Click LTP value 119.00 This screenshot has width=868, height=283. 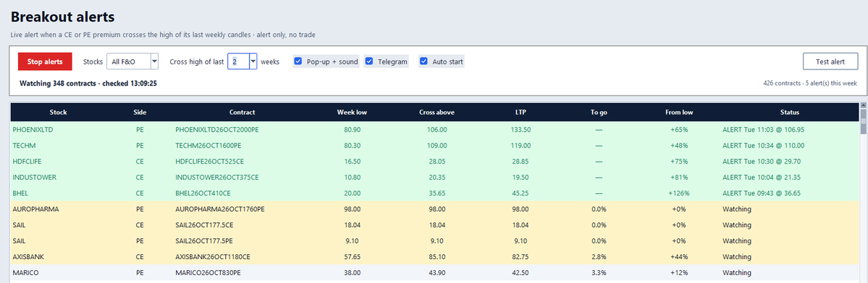[x=521, y=145]
